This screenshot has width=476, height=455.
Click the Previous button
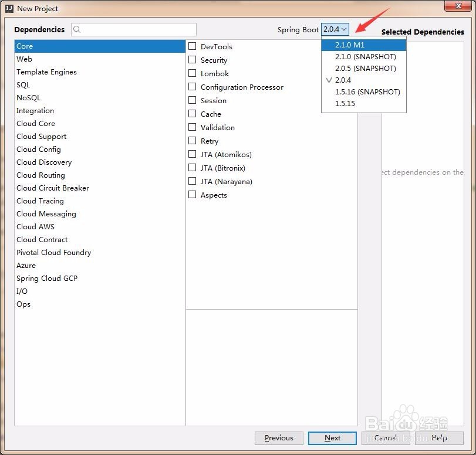point(279,438)
